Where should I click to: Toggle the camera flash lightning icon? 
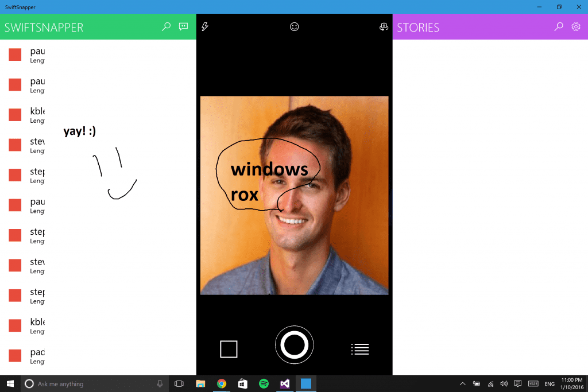click(205, 26)
